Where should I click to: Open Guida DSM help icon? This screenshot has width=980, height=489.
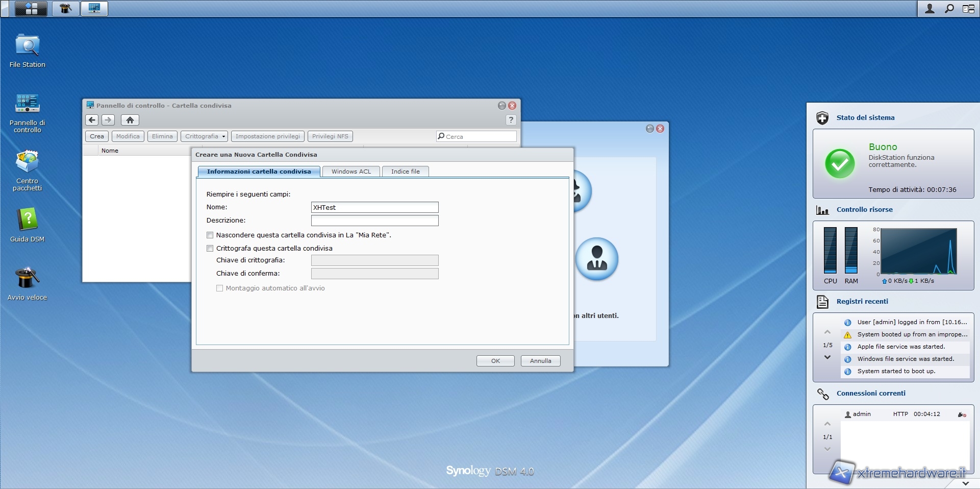point(28,221)
